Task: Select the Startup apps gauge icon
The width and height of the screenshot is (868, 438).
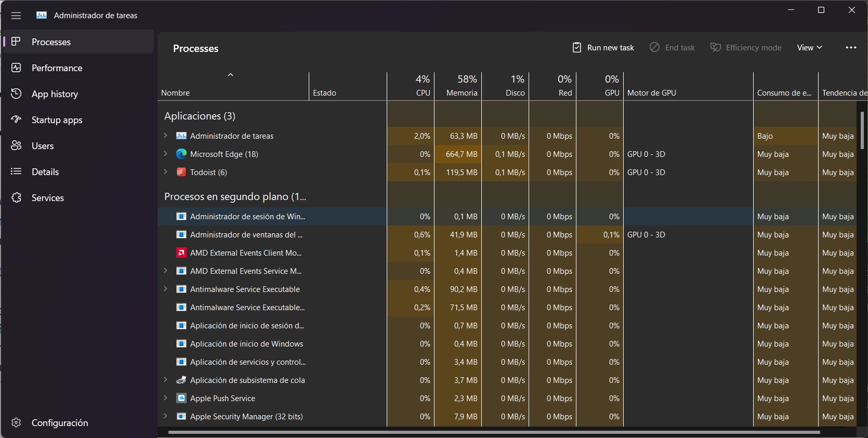Action: (16, 120)
